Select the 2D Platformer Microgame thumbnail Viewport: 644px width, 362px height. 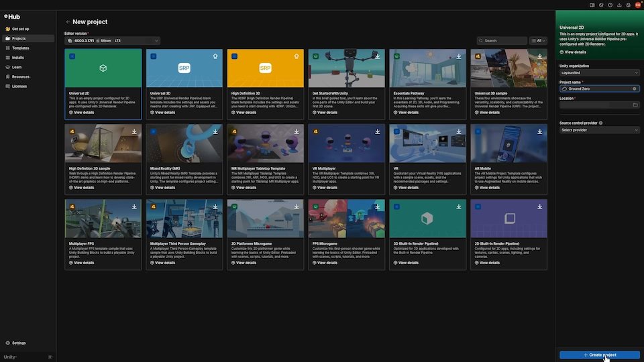[x=266, y=219]
